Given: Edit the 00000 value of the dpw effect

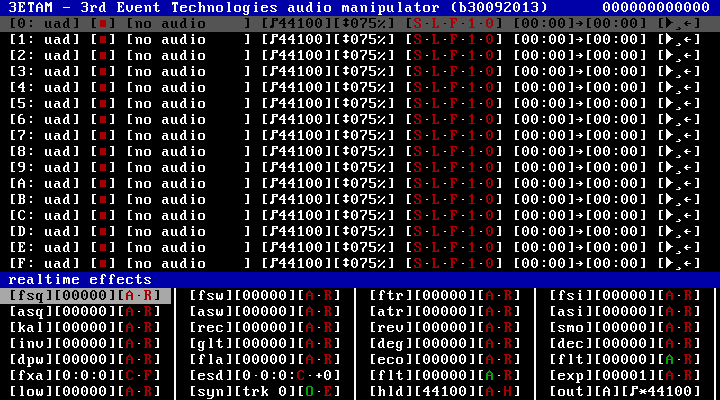Looking at the screenshot, I should point(85,360).
